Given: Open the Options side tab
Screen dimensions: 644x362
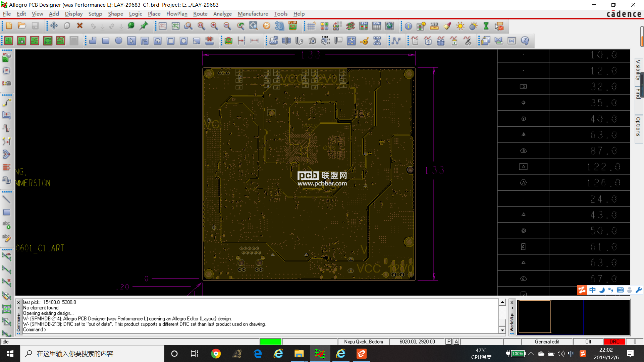Looking at the screenshot, I should pyautogui.click(x=638, y=127).
